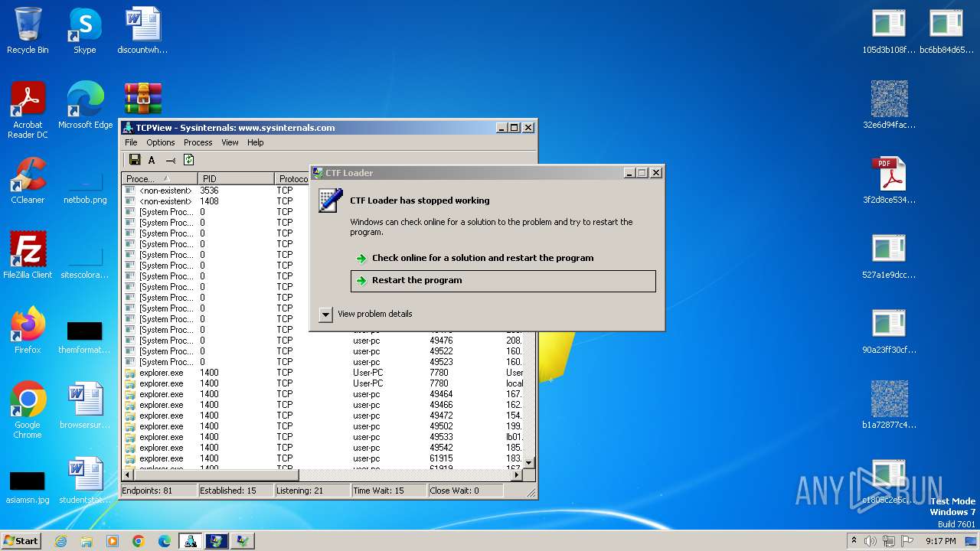Viewport: 980px width, 551px height.
Task: Open Windows Explorer folder from taskbar
Action: (87, 541)
